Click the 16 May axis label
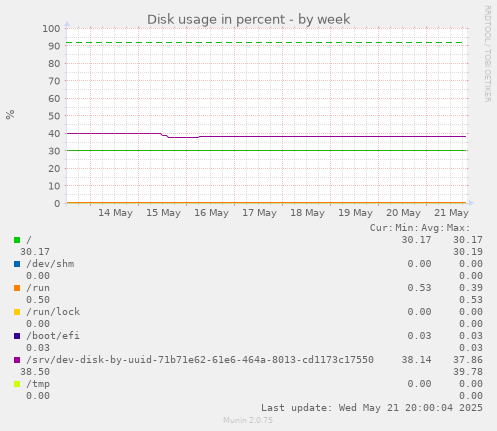 (x=211, y=213)
